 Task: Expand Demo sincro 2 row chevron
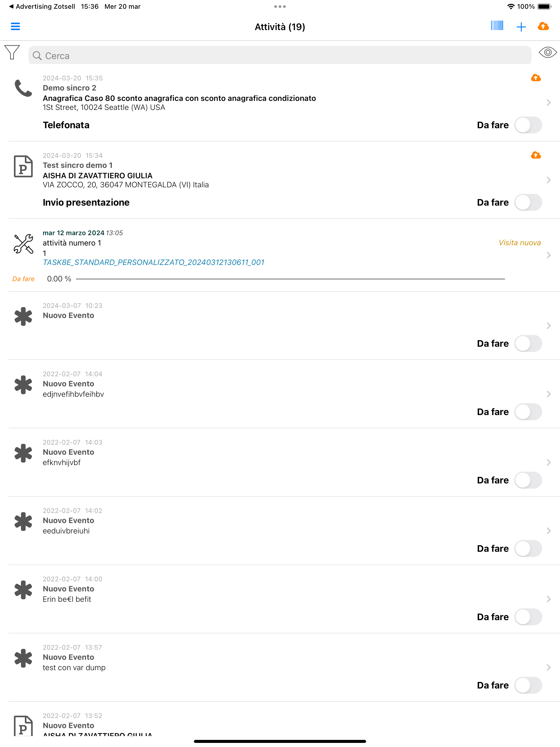[x=549, y=102]
